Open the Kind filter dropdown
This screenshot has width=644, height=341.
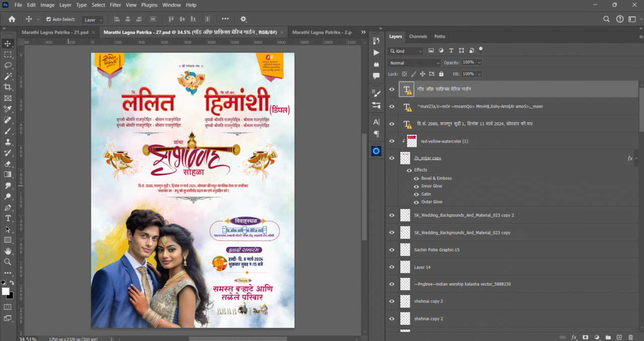coord(405,51)
